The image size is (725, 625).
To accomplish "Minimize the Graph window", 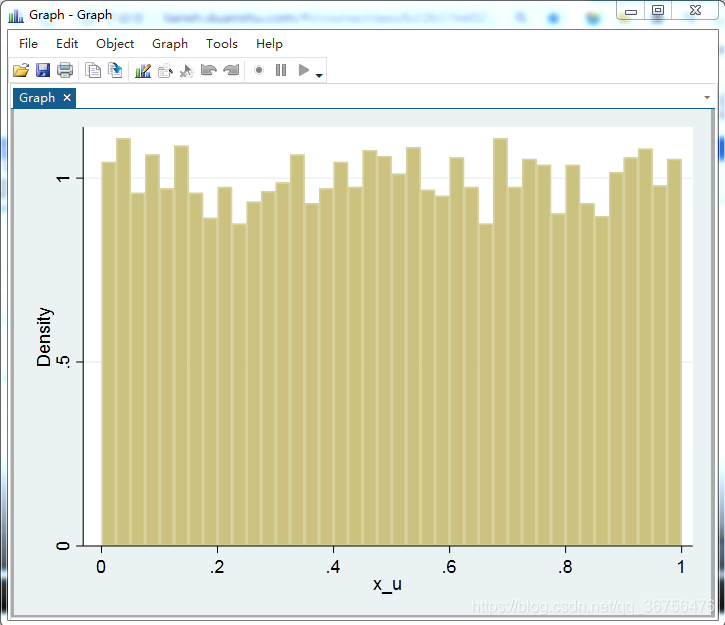I will point(631,11).
